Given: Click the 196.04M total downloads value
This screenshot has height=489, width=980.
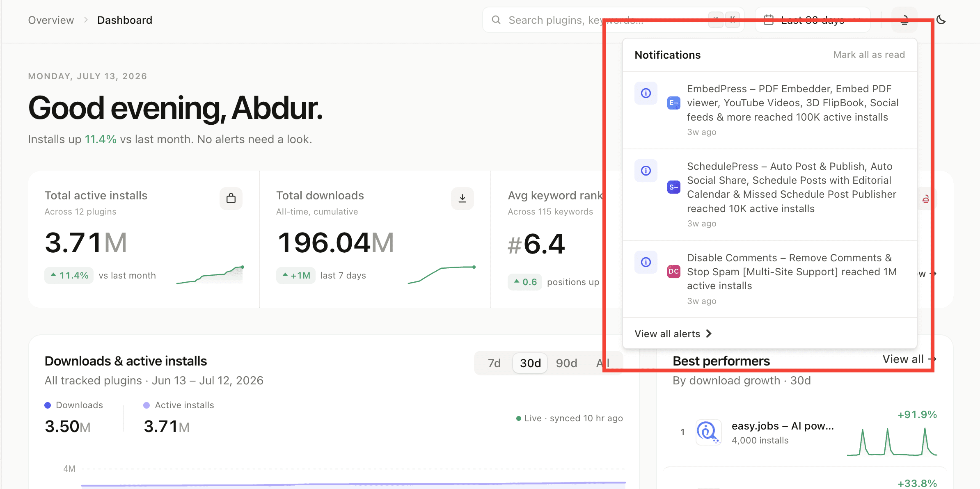Looking at the screenshot, I should (336, 243).
